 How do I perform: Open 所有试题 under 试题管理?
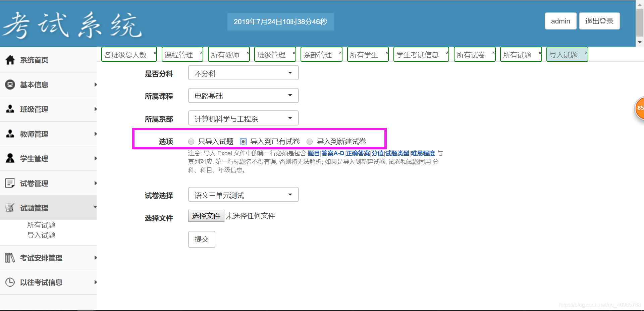(x=41, y=225)
